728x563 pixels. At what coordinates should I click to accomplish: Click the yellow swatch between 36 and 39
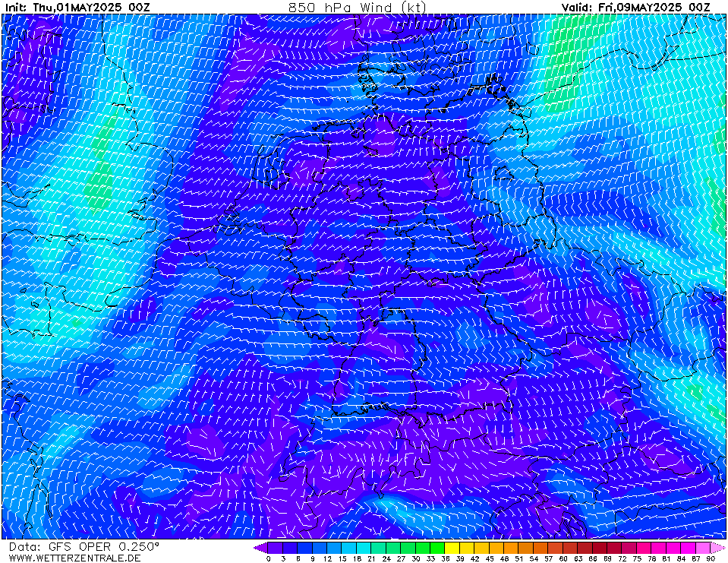[x=452, y=548]
